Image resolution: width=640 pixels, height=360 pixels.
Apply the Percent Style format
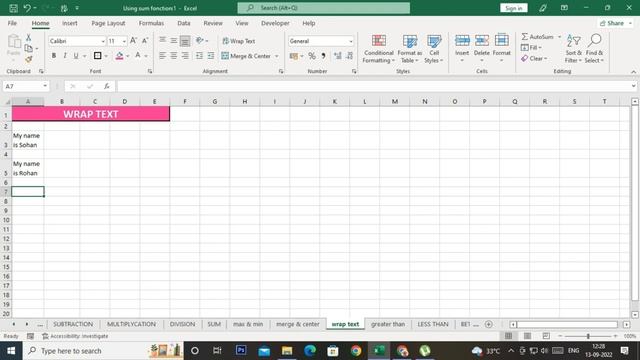click(x=312, y=56)
